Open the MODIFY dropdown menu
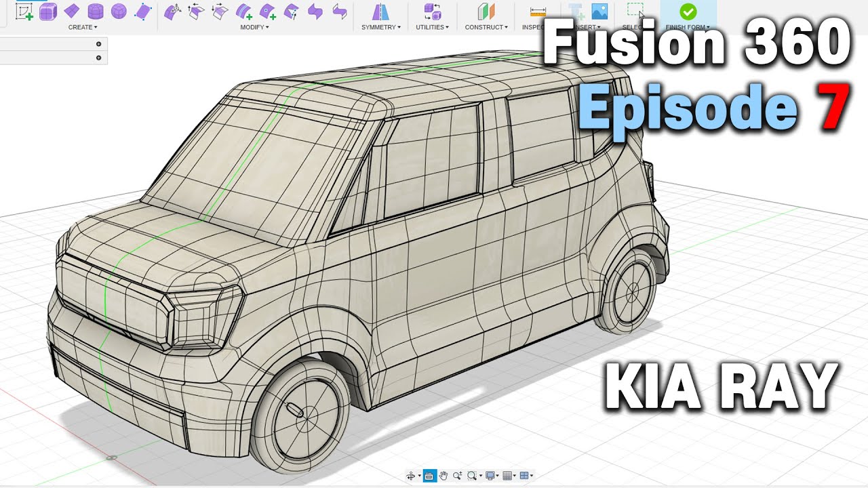 coord(255,27)
